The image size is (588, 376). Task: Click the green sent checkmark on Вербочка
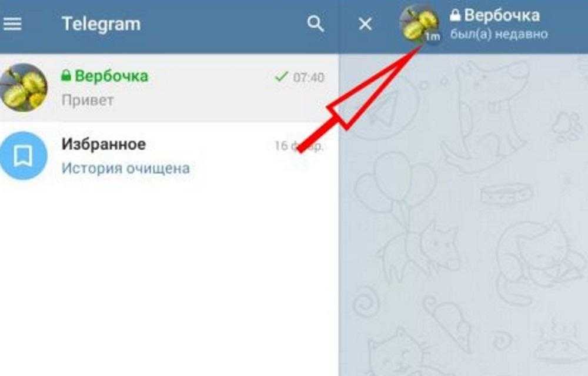pyautogui.click(x=281, y=77)
